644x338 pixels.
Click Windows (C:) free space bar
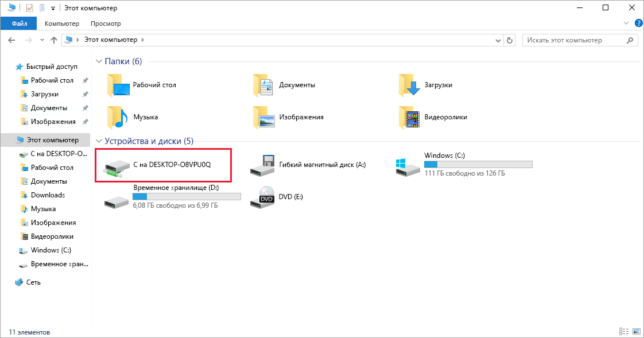[x=478, y=164]
